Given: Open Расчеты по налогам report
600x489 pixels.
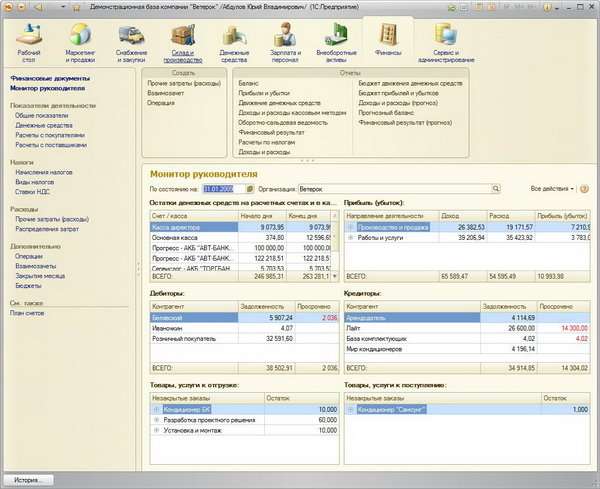Looking at the screenshot, I should click(x=266, y=142).
